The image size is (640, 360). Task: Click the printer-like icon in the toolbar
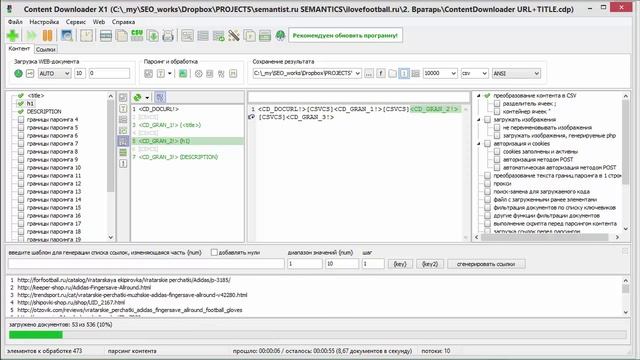pos(168,36)
